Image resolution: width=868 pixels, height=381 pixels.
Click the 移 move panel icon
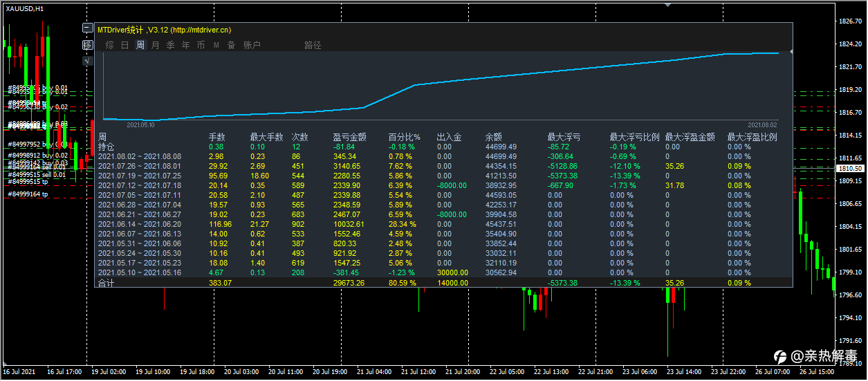pos(87,44)
